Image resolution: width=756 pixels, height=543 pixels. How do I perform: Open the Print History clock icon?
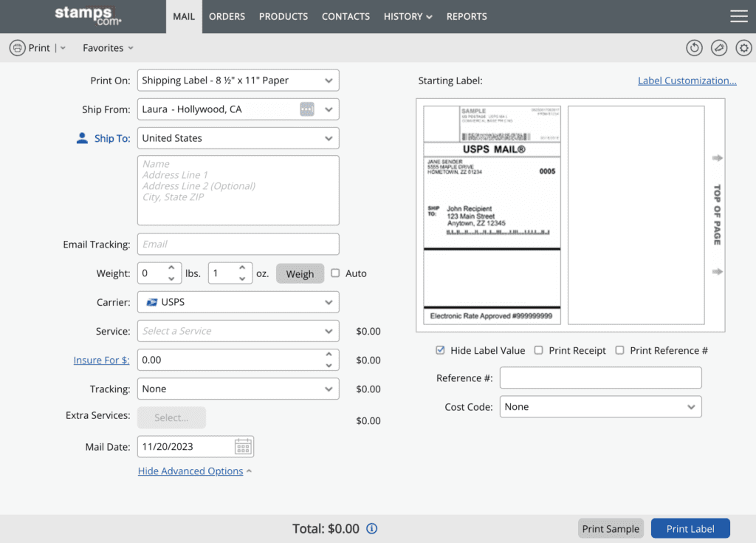694,47
